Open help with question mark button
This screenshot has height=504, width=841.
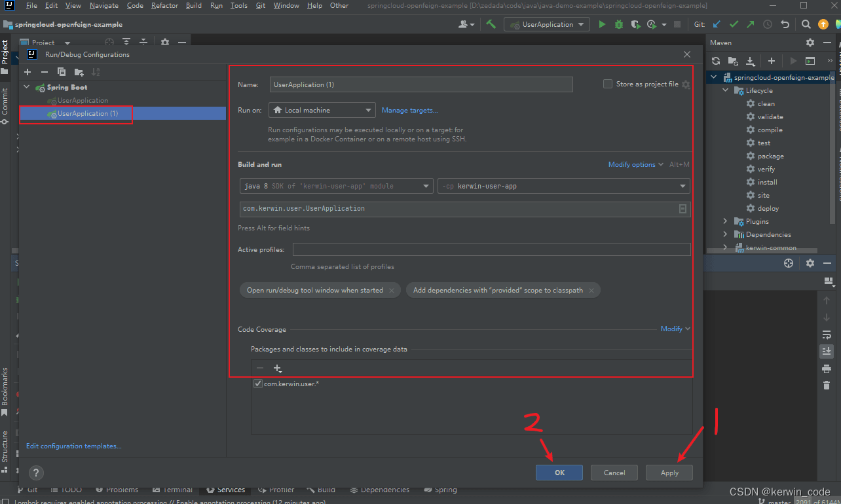pyautogui.click(x=36, y=473)
